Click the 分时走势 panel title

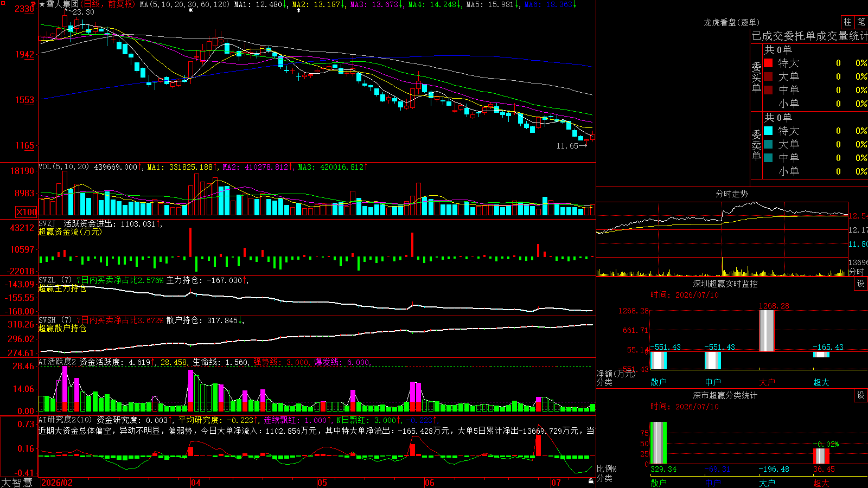(731, 194)
